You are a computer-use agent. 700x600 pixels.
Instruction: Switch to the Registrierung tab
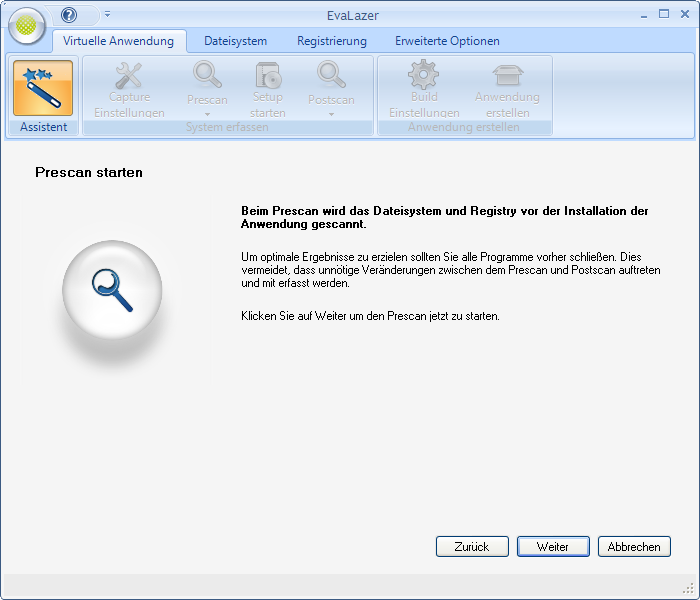click(x=331, y=41)
